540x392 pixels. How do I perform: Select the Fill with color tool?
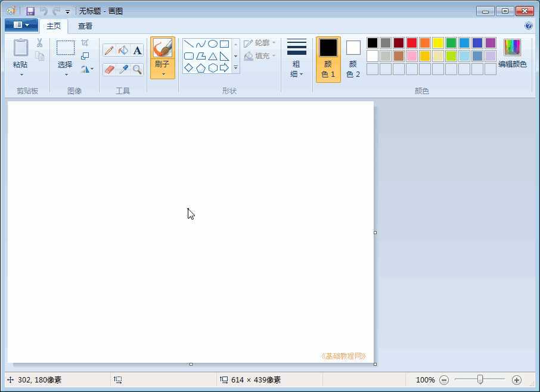click(x=123, y=50)
